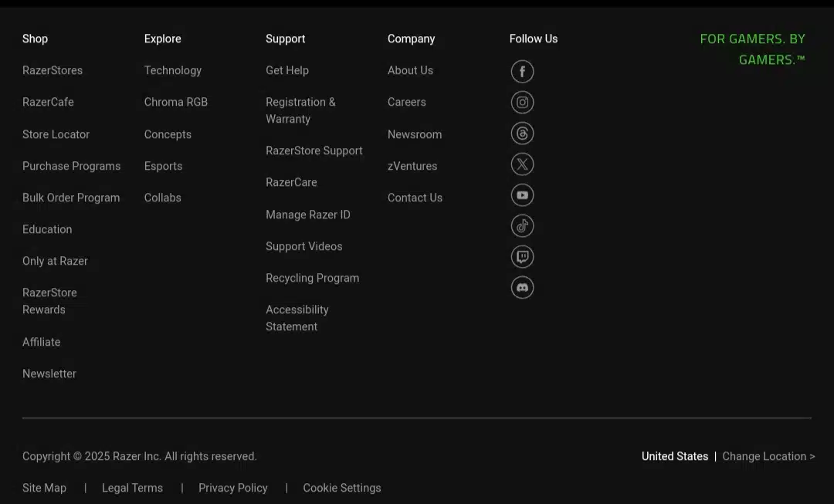Viewport: 834px width, 504px height.
Task: Open Razer's YouTube icon
Action: 522,195
